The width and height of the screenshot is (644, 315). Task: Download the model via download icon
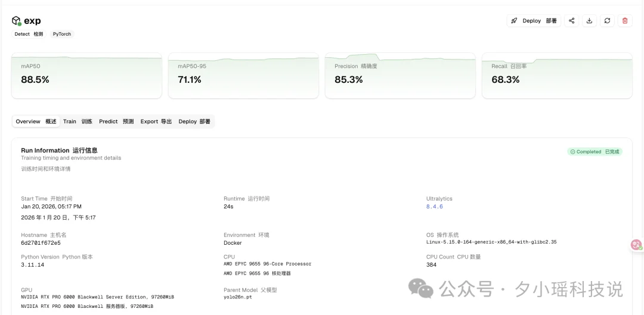pos(589,21)
